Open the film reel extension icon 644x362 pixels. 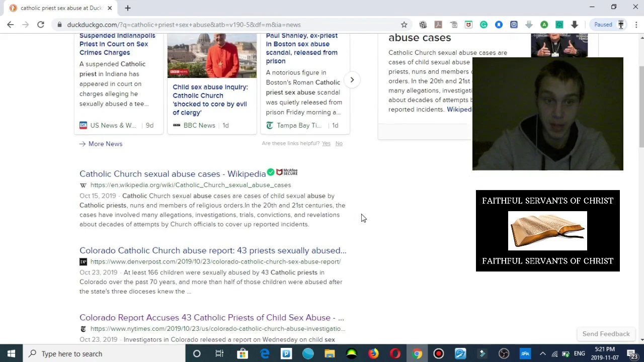coord(423,25)
